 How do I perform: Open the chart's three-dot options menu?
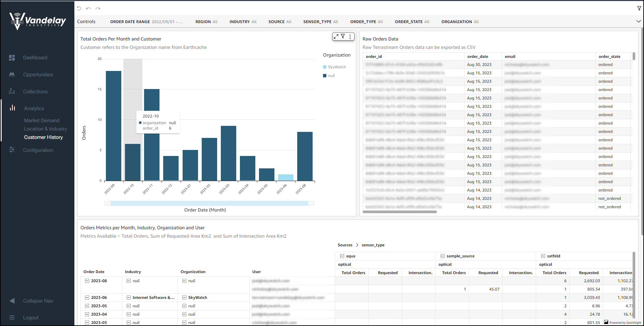(x=350, y=36)
